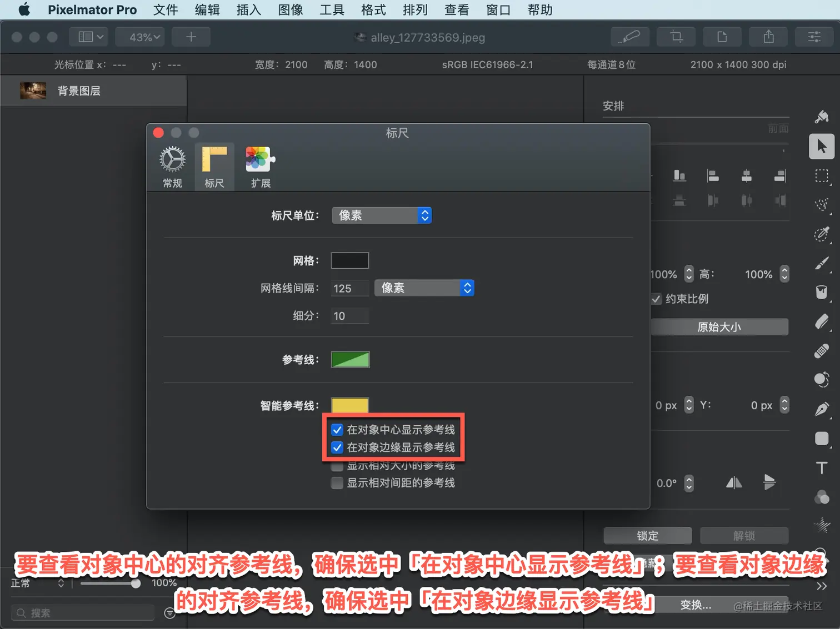840x629 pixels.
Task: Open the 排列 menu
Action: 415,9
